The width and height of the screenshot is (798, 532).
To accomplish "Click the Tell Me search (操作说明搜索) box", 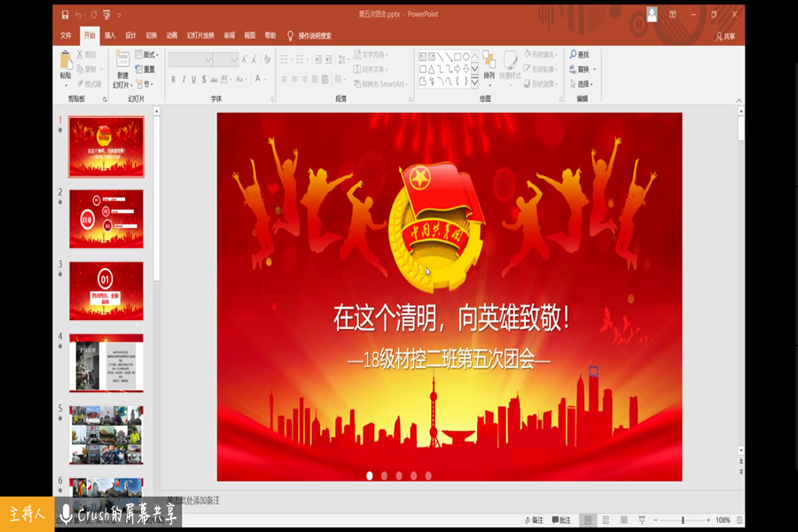I will [x=310, y=35].
